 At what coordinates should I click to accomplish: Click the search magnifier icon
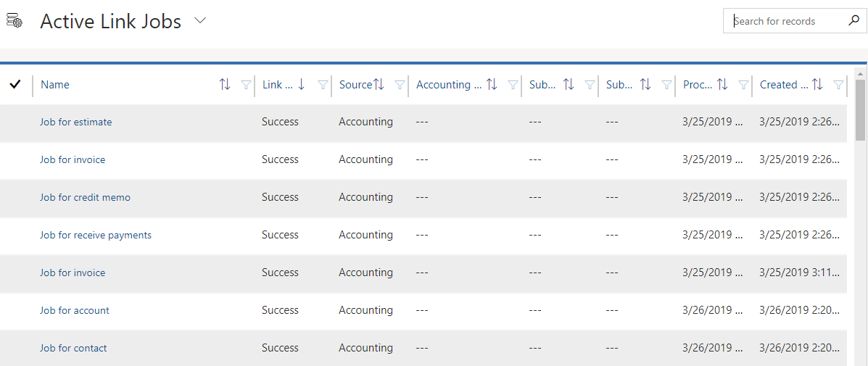[853, 21]
